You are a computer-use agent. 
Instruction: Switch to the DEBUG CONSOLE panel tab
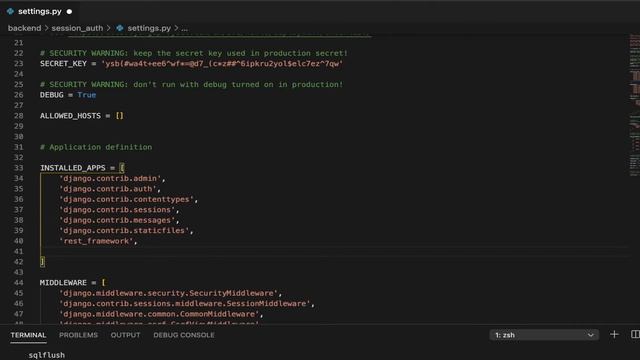click(x=184, y=335)
